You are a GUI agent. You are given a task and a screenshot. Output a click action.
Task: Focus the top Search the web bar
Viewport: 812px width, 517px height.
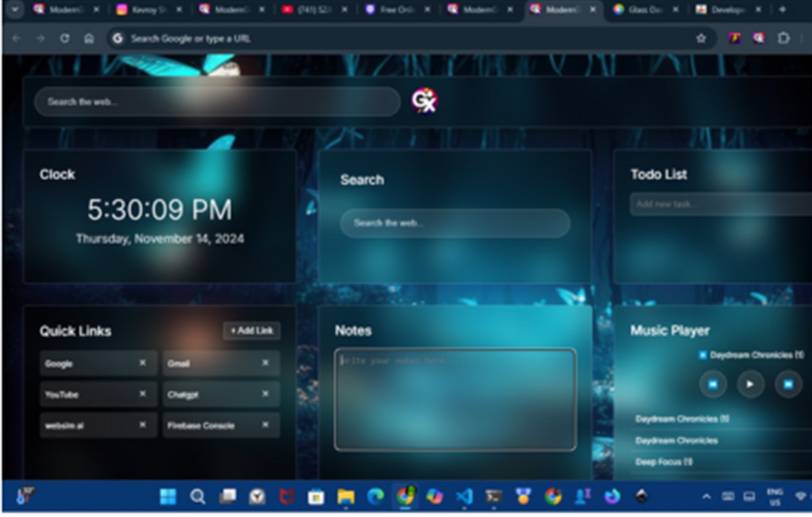(x=217, y=102)
